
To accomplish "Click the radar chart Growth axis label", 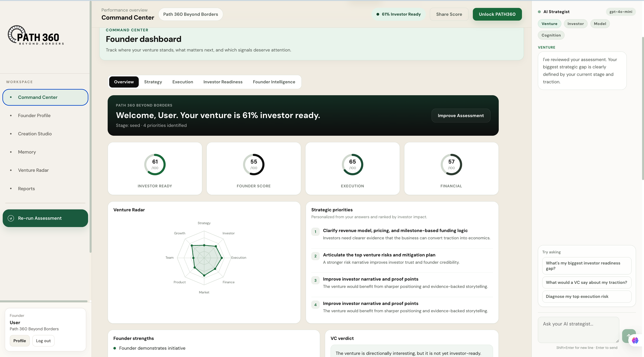I will [x=180, y=233].
